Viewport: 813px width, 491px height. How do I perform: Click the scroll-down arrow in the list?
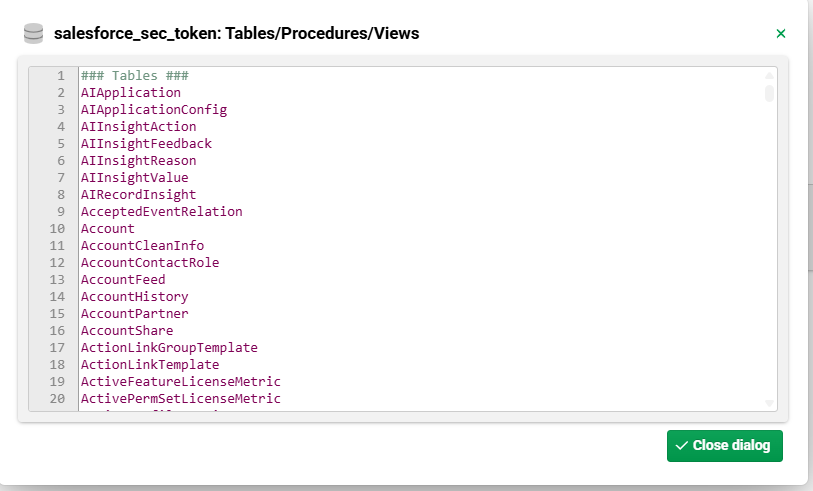[769, 403]
